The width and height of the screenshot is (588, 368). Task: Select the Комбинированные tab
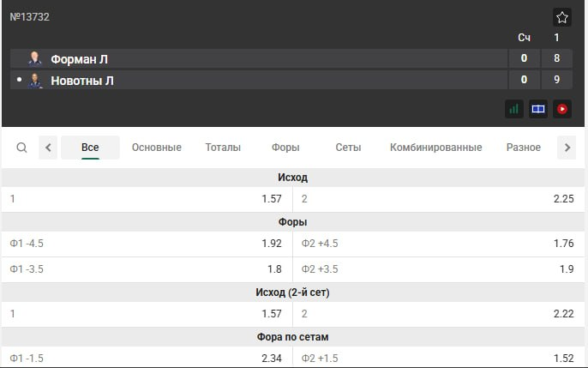[435, 148]
